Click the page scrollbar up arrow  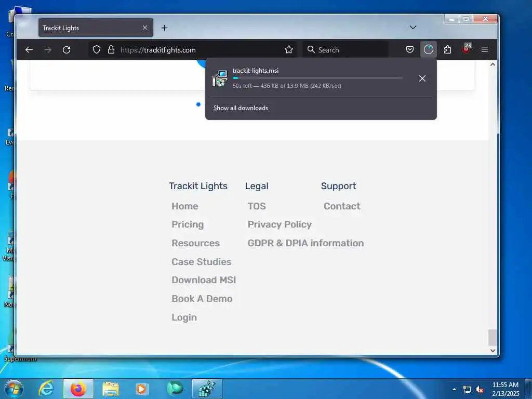coord(493,64)
